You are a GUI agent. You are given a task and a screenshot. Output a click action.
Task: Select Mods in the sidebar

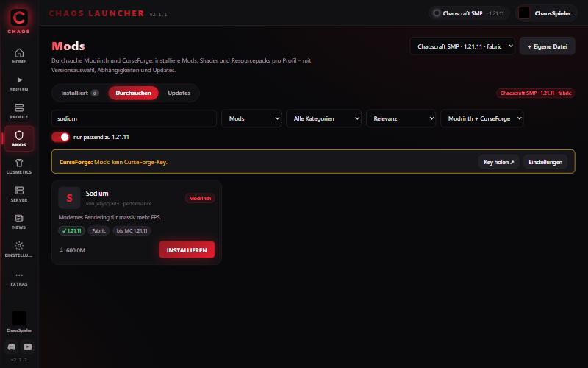pyautogui.click(x=19, y=138)
